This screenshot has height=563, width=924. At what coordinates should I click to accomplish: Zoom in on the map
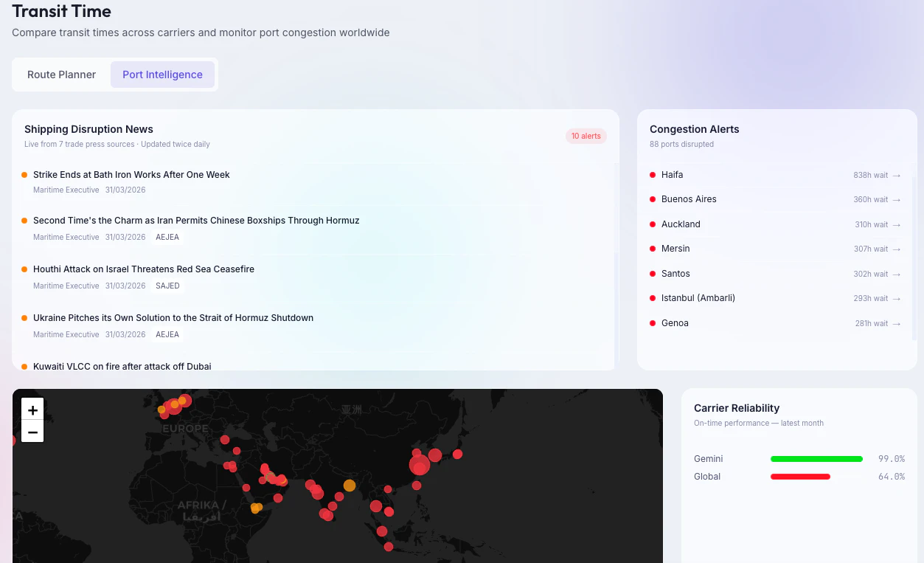click(32, 410)
